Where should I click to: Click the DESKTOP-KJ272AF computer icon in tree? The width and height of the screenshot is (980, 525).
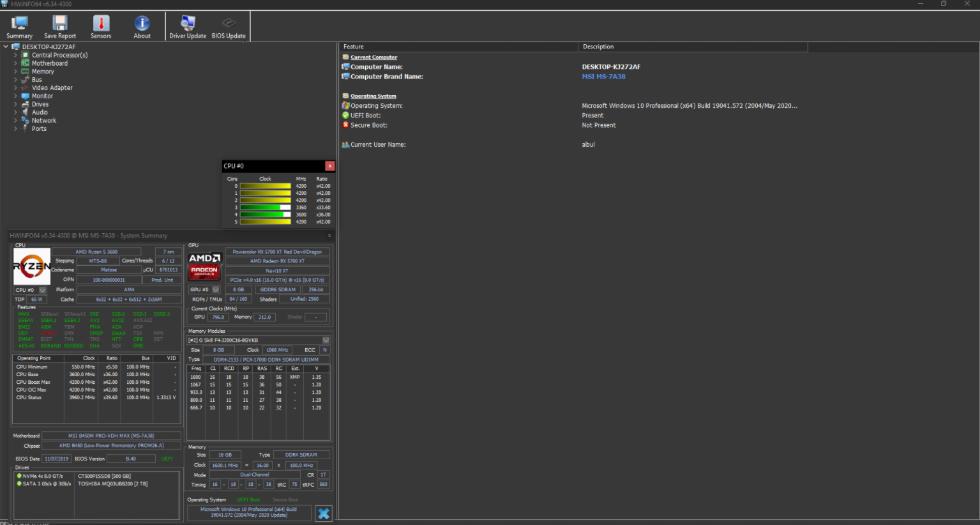16,47
